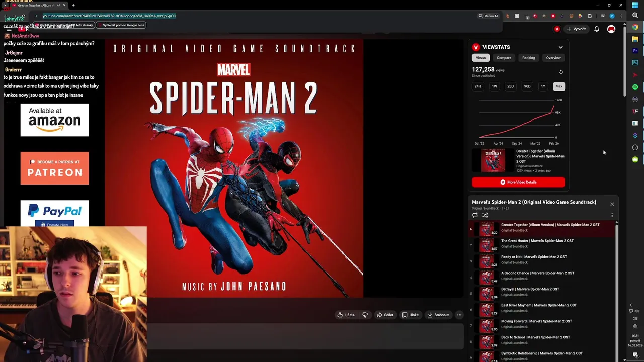The image size is (644, 362).
Task: Open File Explorer on taskbar
Action: (635, 39)
